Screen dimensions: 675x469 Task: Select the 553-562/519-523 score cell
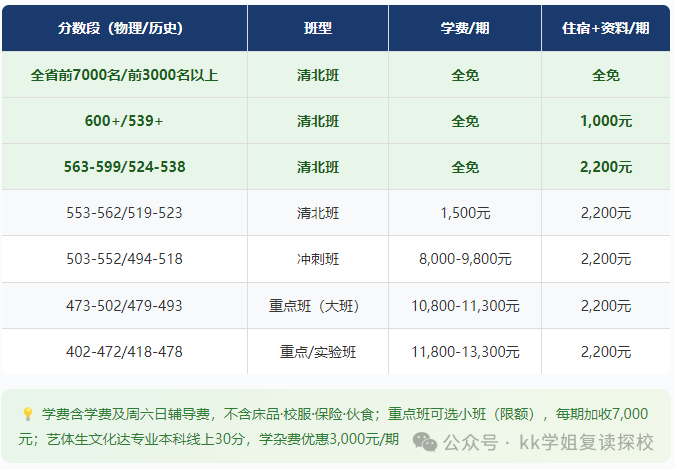(x=124, y=213)
